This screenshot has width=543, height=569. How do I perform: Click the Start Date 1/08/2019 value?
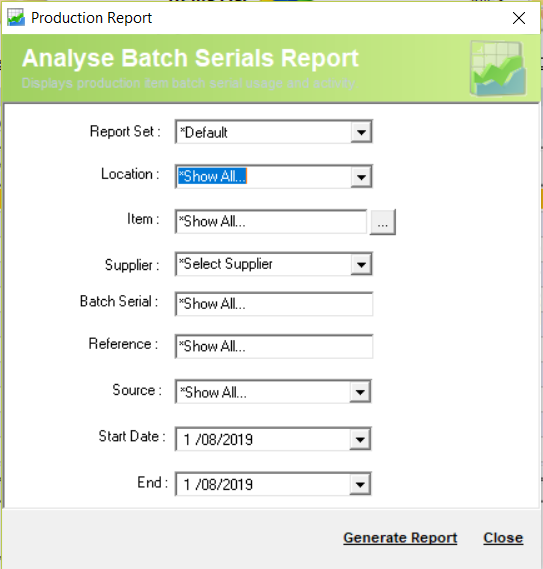[x=218, y=440]
